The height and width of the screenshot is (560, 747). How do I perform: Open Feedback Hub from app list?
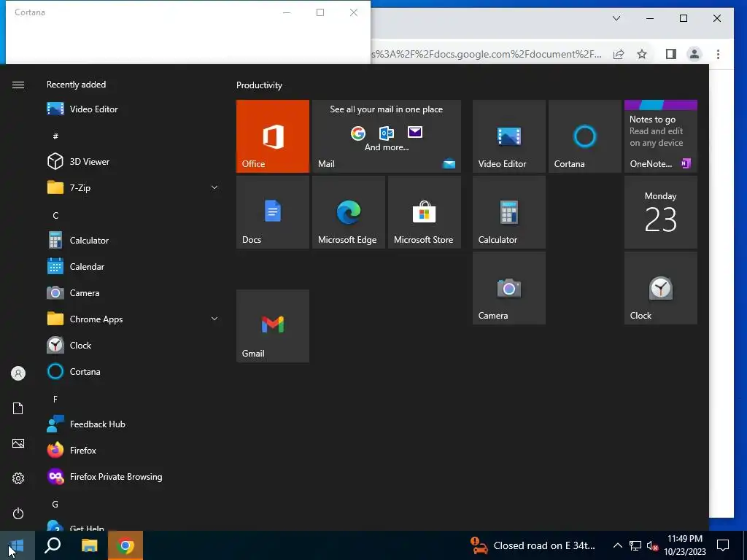click(133, 424)
